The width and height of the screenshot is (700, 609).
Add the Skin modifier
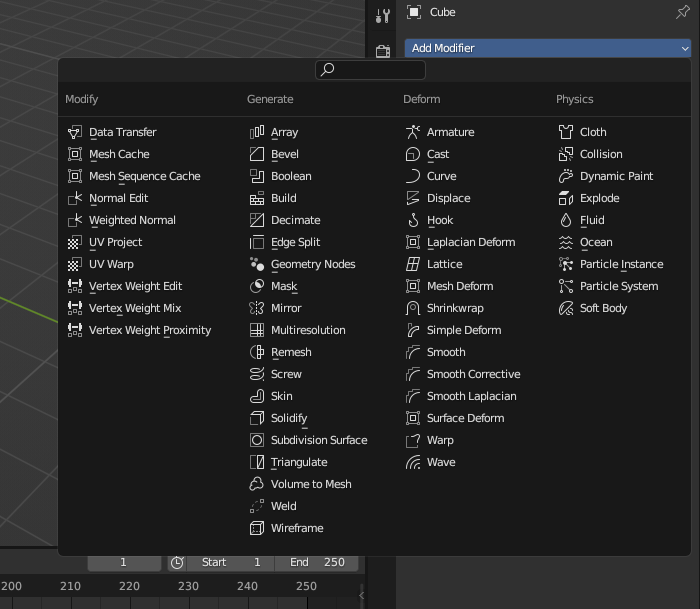pos(282,396)
